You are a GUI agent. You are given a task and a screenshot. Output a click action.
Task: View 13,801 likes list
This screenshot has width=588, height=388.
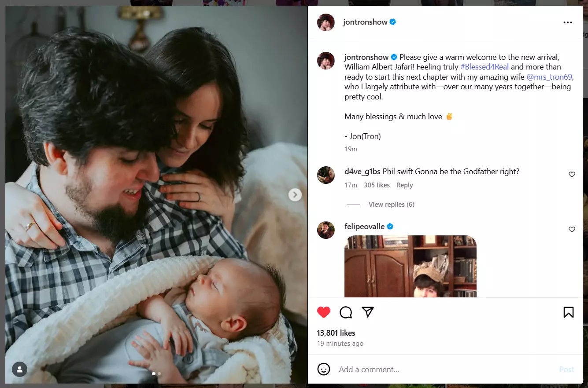(x=336, y=333)
